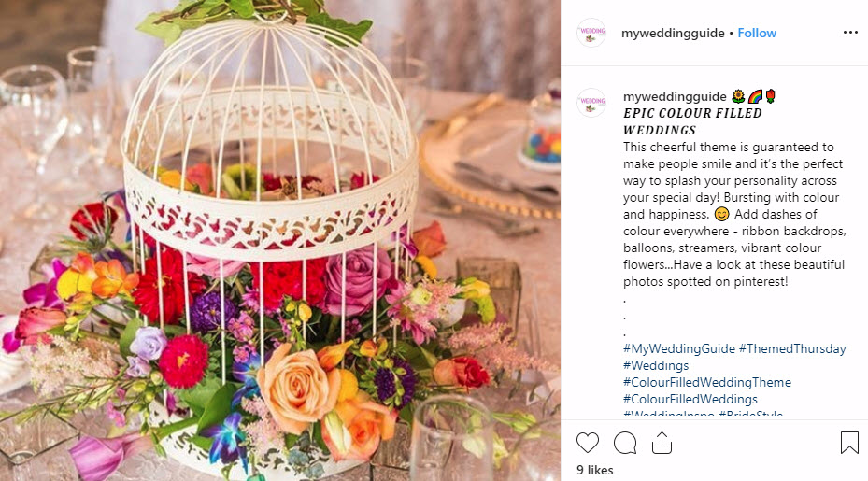Click the birdcage flower photo
This screenshot has height=481, width=868.
pos(280,240)
